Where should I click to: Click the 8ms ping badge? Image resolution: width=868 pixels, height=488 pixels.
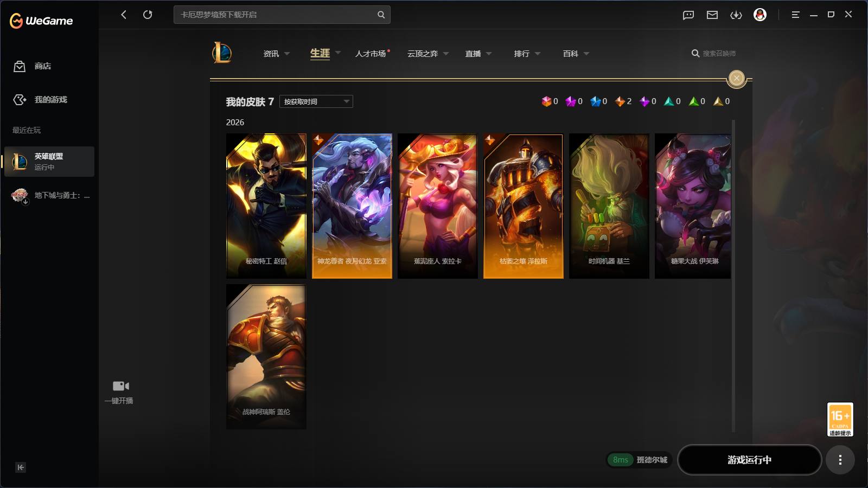(621, 460)
